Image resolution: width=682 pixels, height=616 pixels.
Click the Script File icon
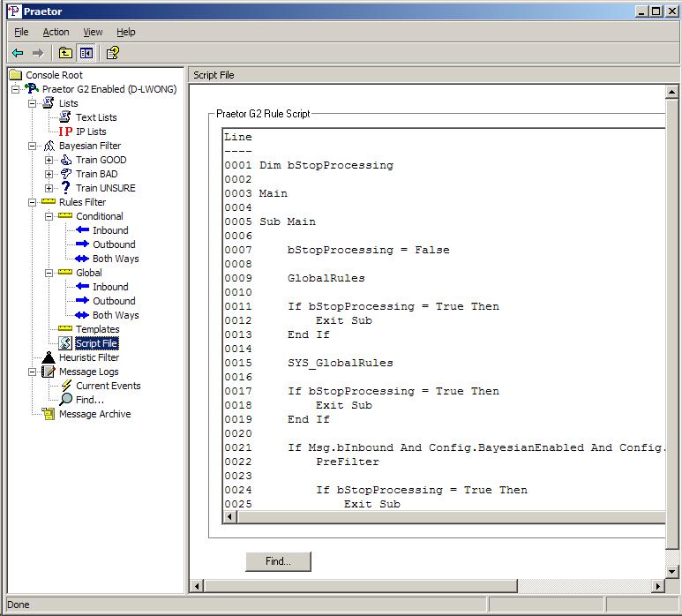(x=65, y=342)
